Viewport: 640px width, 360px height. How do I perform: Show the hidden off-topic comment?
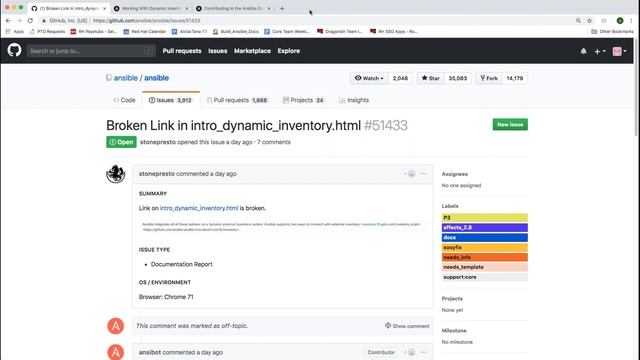click(x=407, y=326)
